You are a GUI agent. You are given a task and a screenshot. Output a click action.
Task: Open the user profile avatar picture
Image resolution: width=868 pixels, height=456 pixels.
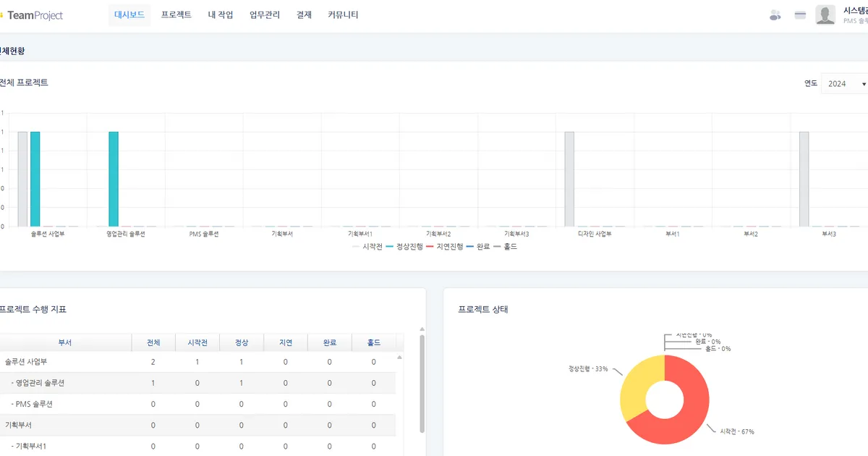(825, 15)
